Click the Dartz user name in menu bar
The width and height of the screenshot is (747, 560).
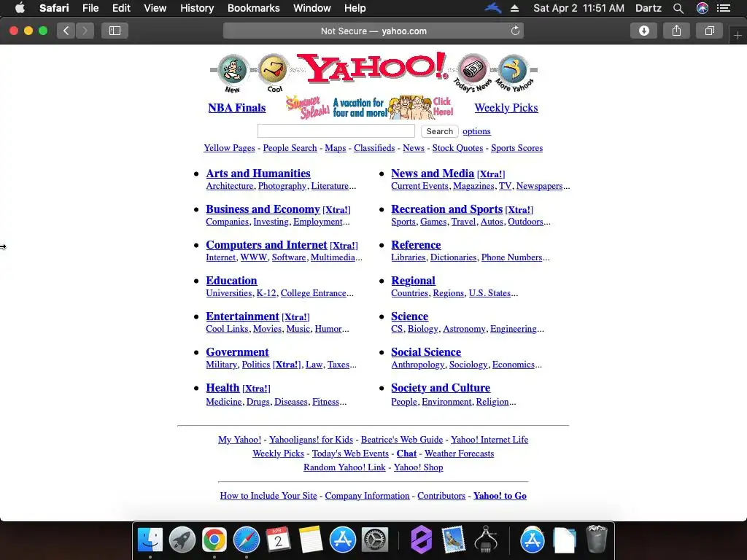point(648,8)
